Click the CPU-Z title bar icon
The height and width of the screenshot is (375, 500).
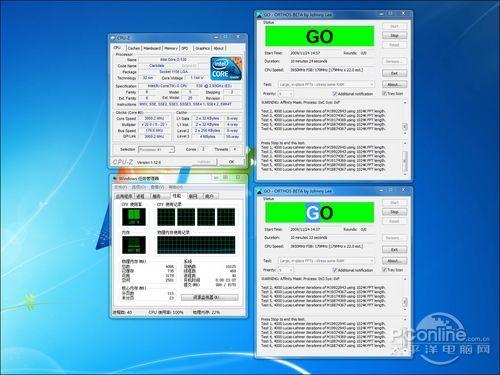pos(113,38)
